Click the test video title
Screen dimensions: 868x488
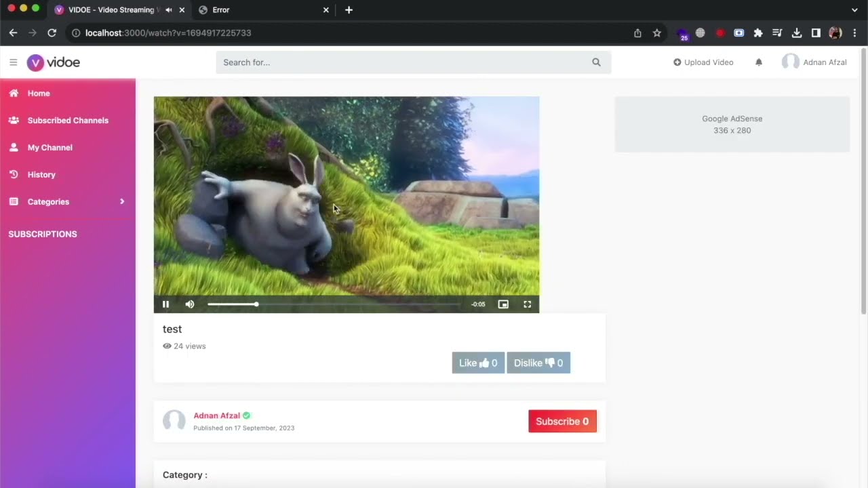172,329
